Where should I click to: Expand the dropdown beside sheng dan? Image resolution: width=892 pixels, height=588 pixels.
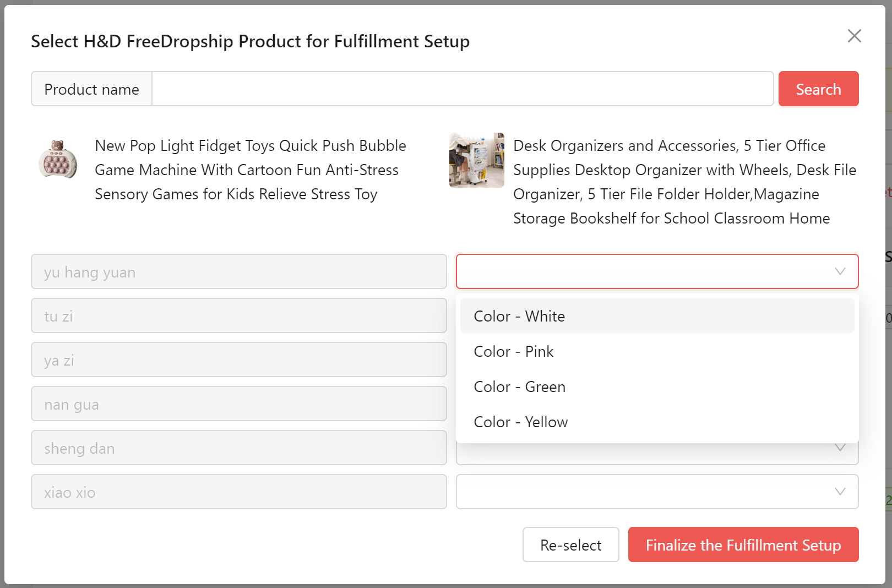click(657, 454)
